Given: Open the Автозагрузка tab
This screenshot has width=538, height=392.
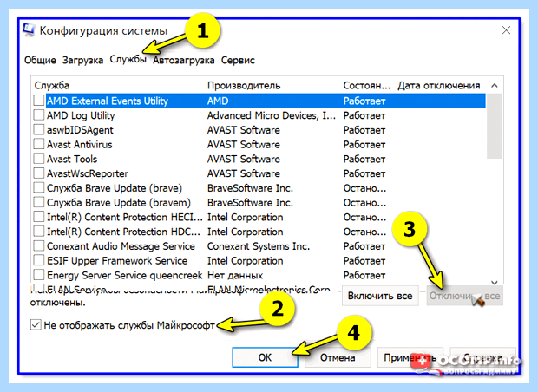Looking at the screenshot, I should (x=184, y=60).
